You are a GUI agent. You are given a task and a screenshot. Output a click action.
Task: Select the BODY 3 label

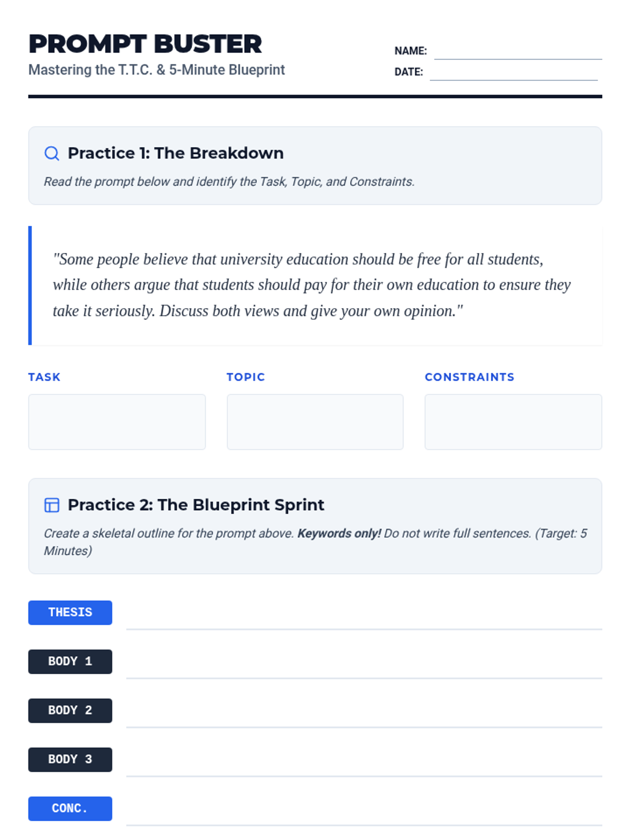[70, 760]
